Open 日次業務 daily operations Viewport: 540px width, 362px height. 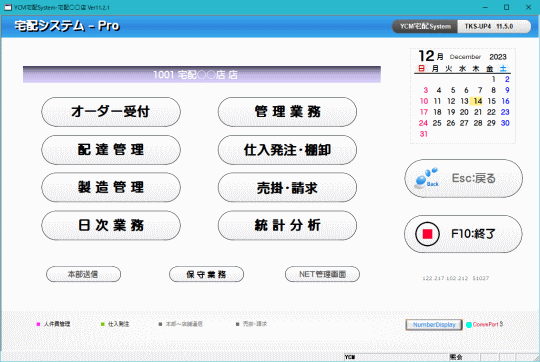coord(111,225)
